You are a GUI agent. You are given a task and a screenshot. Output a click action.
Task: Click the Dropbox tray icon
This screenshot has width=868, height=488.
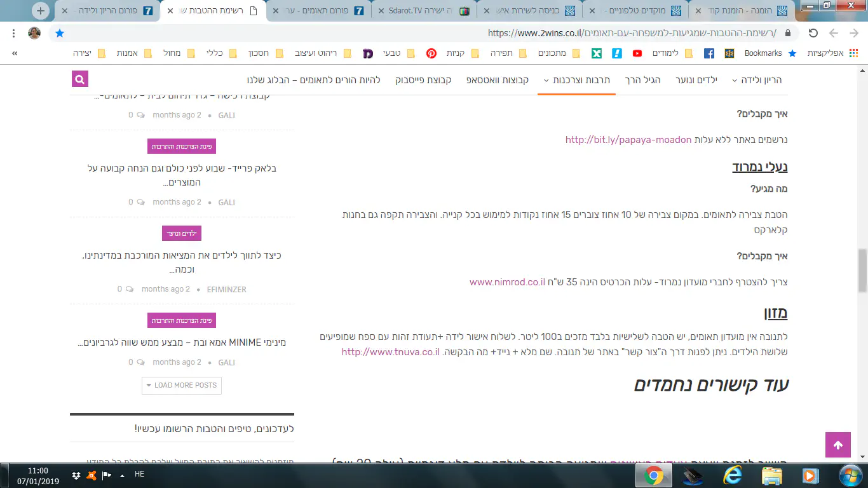[76, 475]
